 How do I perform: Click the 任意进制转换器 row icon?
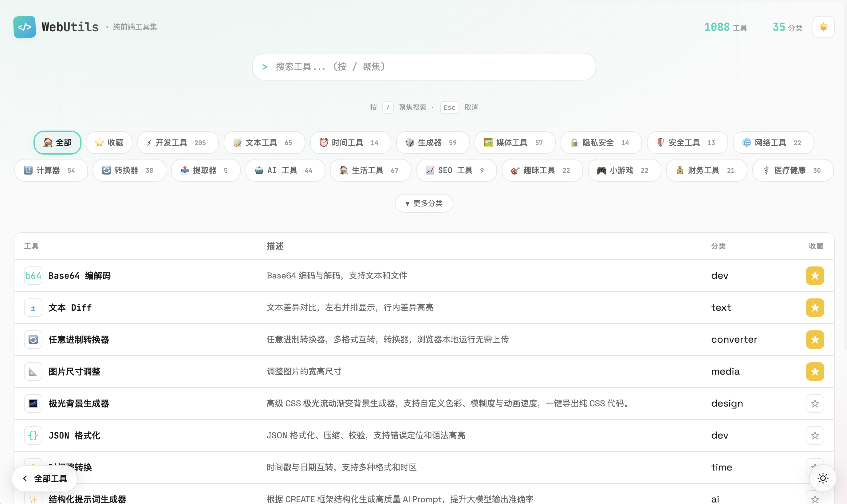tap(33, 340)
